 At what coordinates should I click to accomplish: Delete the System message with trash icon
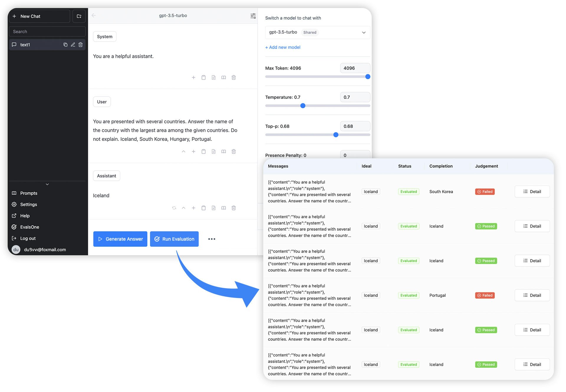(x=233, y=78)
